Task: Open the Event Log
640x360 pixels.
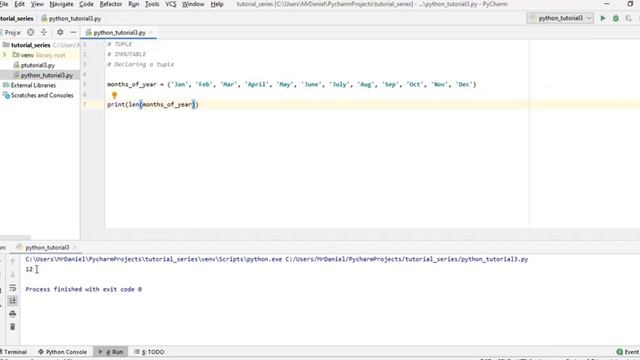Action: [x=629, y=352]
